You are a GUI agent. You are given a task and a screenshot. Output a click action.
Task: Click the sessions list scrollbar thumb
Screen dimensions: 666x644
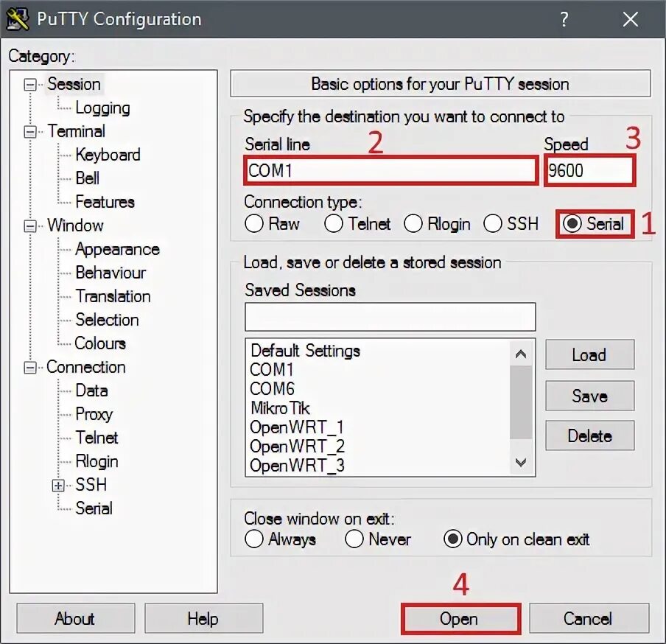pos(521,402)
